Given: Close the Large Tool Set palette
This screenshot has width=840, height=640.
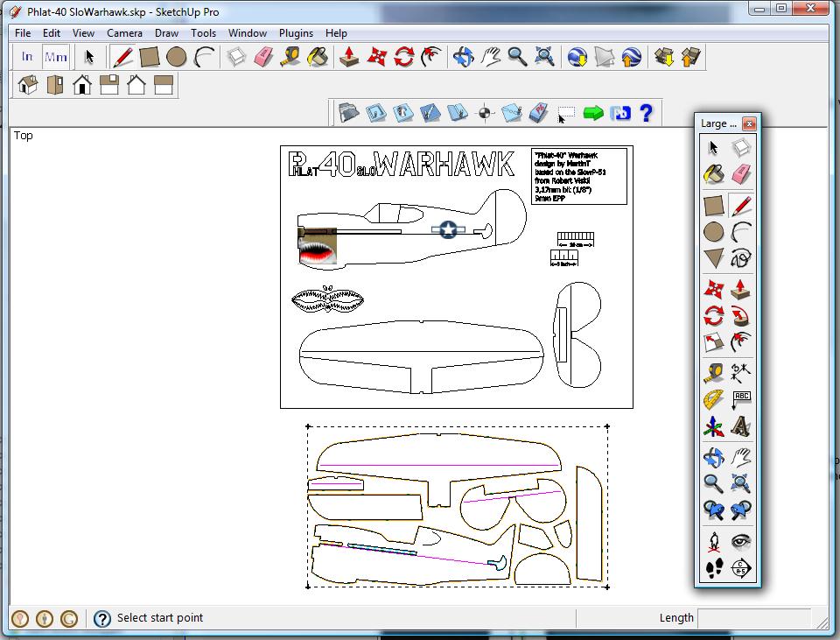Looking at the screenshot, I should [x=749, y=123].
